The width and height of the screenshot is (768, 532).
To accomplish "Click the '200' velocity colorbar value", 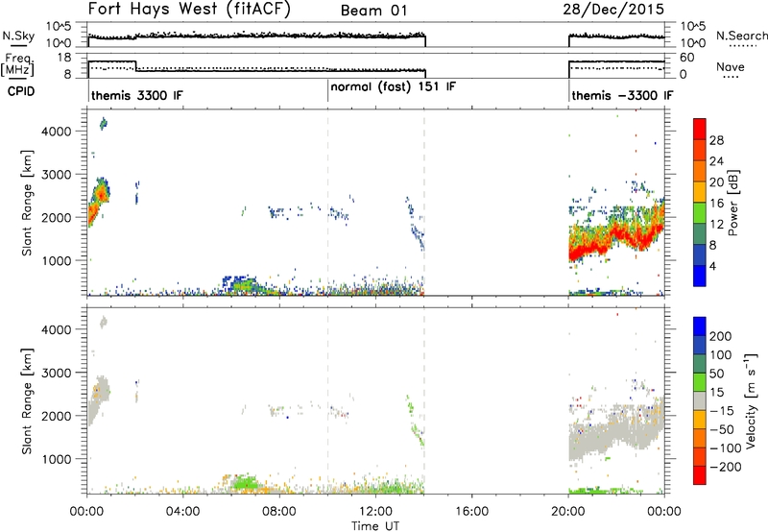I will 721,336.
